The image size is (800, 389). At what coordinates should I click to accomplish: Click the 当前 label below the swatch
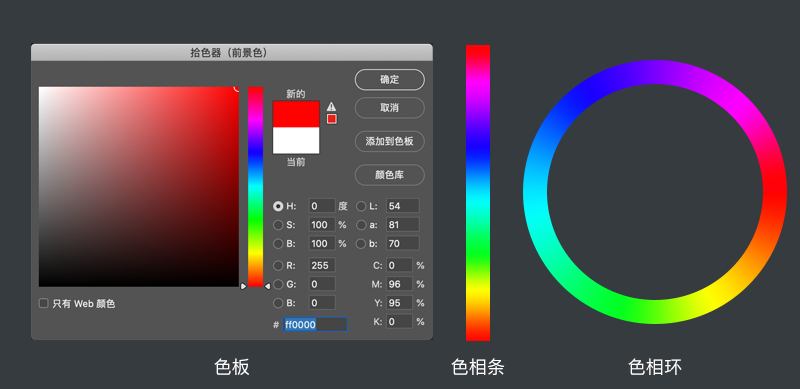pos(295,162)
